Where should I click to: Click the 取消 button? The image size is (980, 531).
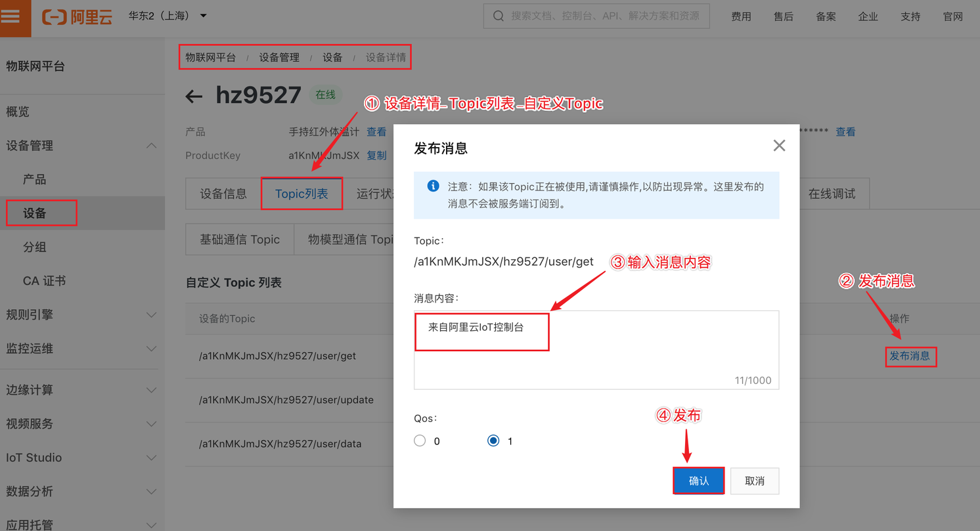pyautogui.click(x=754, y=481)
